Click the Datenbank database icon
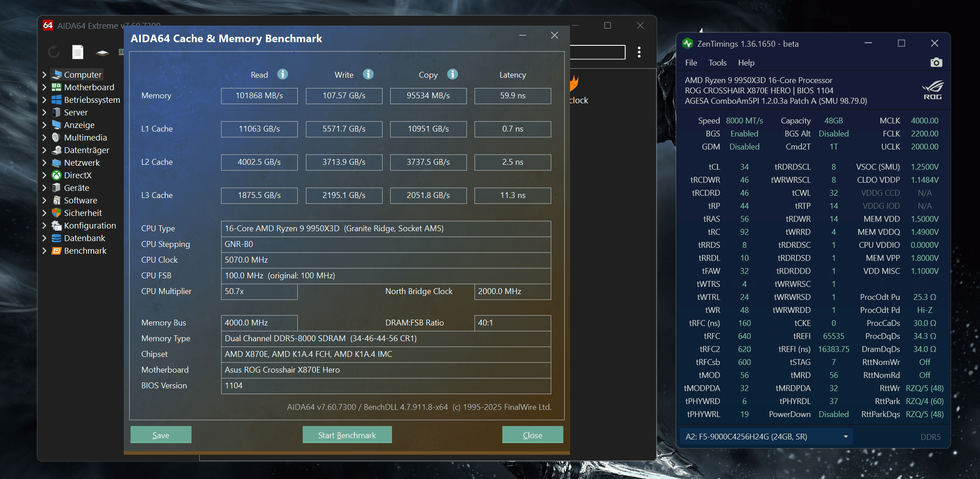 point(57,238)
